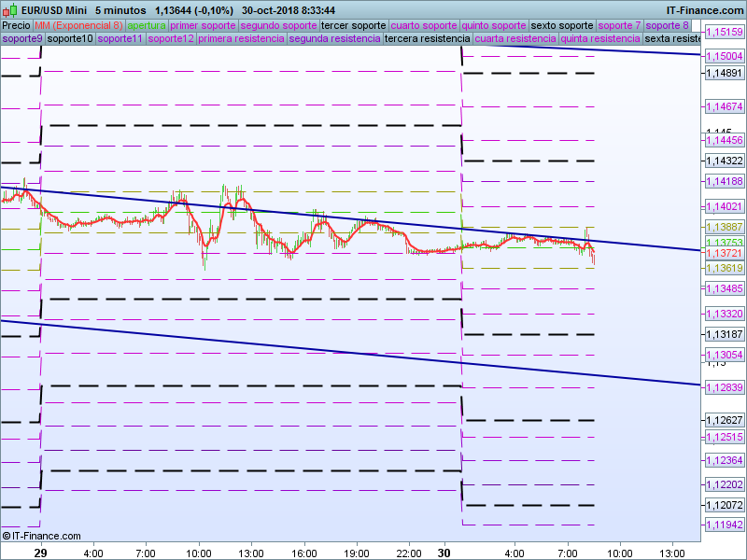Screen dimensions: 747x560
Task: Choose the sexto soporte indicator label
Action: click(x=561, y=25)
